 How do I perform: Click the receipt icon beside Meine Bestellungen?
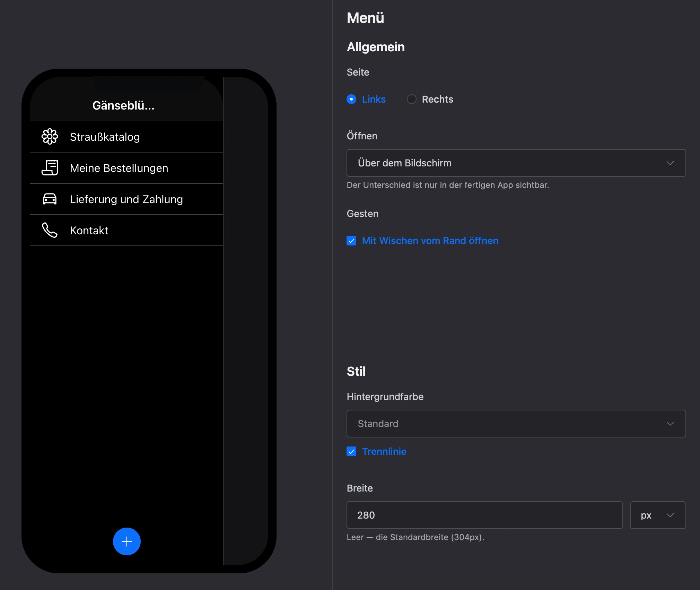coord(50,168)
